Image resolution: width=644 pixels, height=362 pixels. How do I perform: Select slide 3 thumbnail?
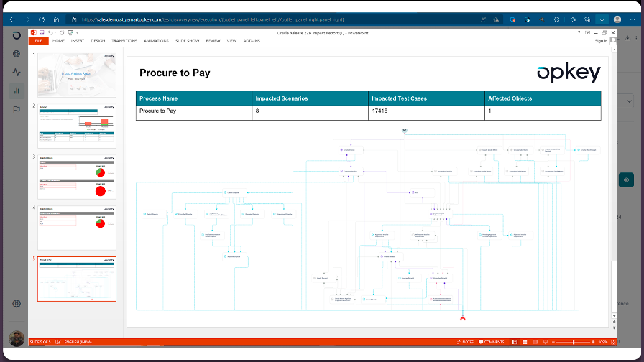(x=77, y=177)
